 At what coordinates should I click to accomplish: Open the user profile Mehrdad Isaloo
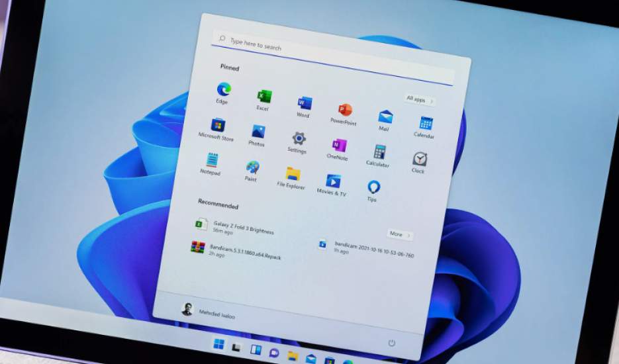208,312
